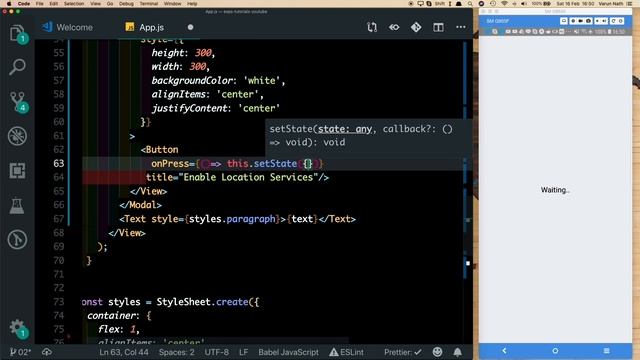Click the feedback smiley in status bar
Image resolution: width=640 pixels, height=360 pixels.
pos(437,352)
